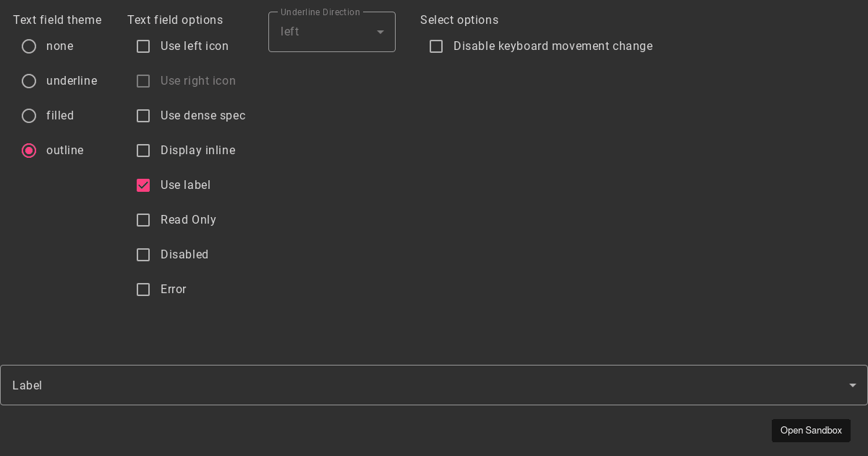Click the Text field theme heading
Image resolution: width=868 pixels, height=456 pixels.
(57, 20)
